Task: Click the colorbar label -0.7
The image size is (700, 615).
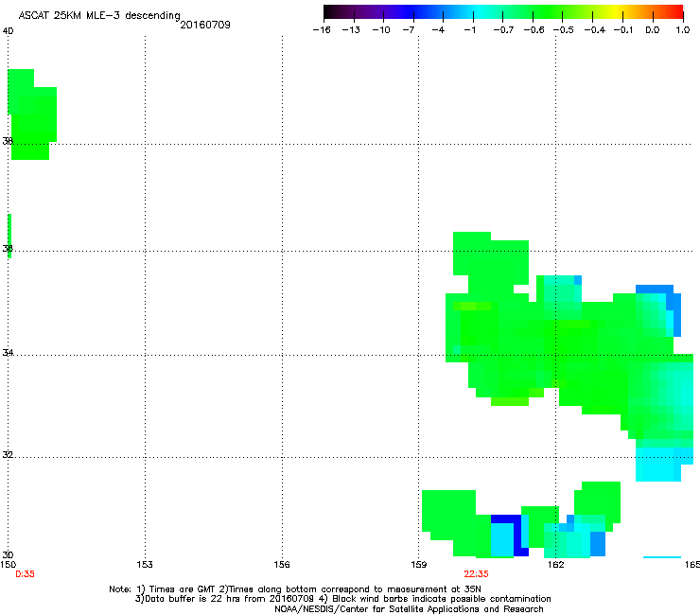Action: click(503, 30)
